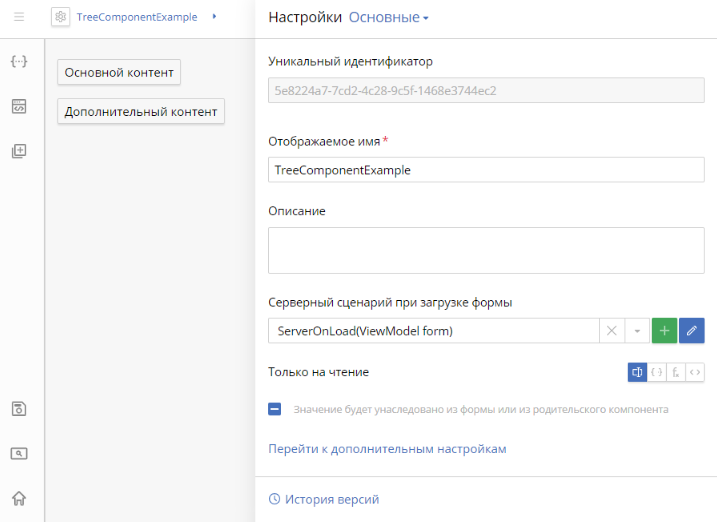Viewport: 717px width, 522px height.
Task: Click the add-copy plus icon in sidebar
Action: point(19,151)
